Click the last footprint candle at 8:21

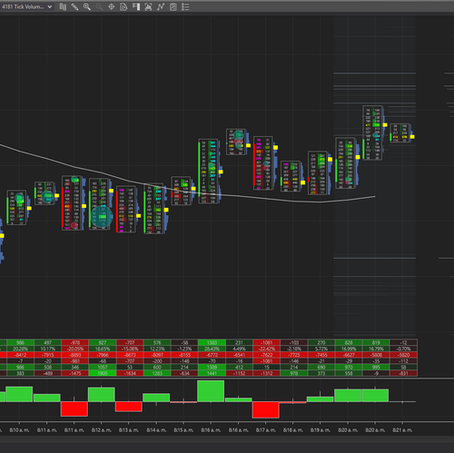point(400,133)
